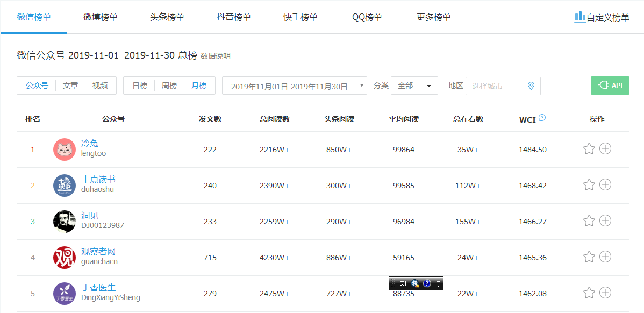This screenshot has width=644, height=313.
Task: Click the location pin icon in city field
Action: (x=531, y=86)
